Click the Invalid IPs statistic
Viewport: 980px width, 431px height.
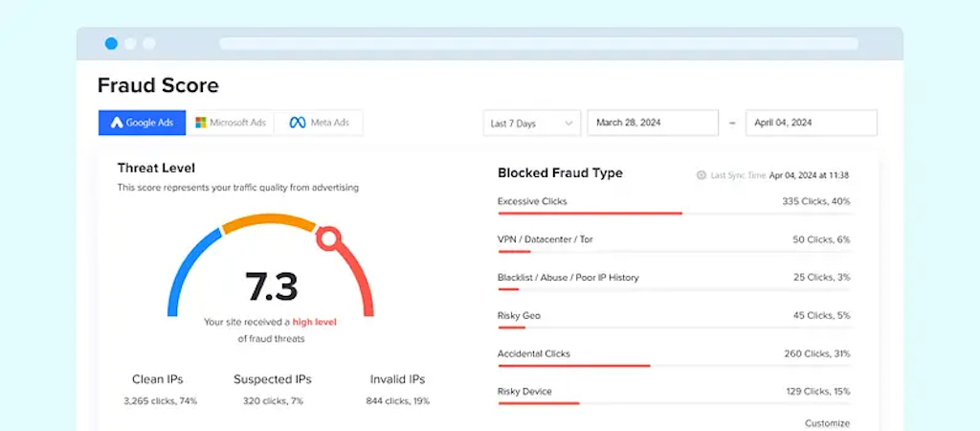coord(397,390)
